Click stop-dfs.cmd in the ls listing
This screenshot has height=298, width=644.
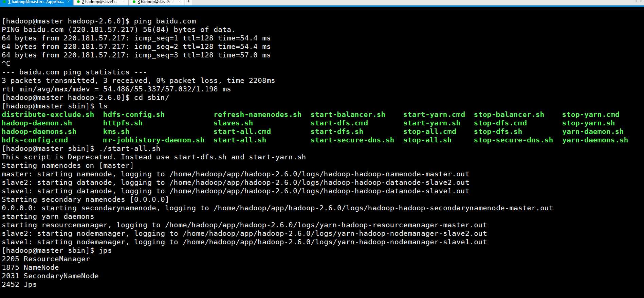[500, 123]
